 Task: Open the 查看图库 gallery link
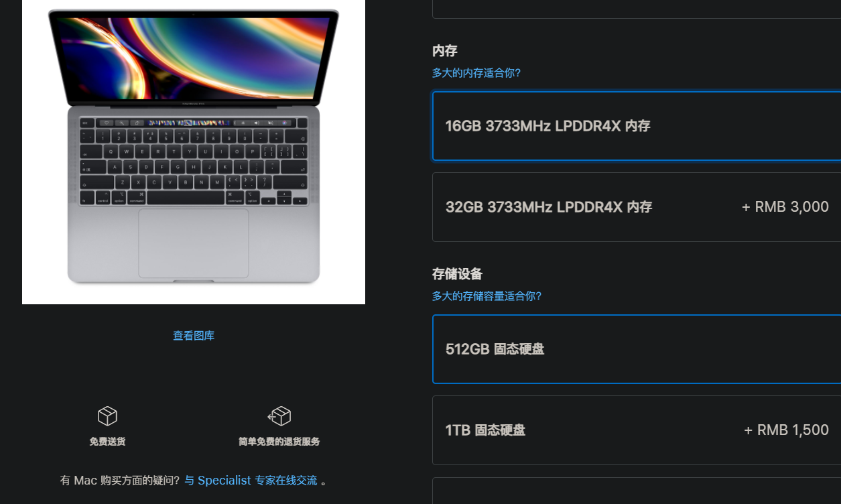point(194,336)
